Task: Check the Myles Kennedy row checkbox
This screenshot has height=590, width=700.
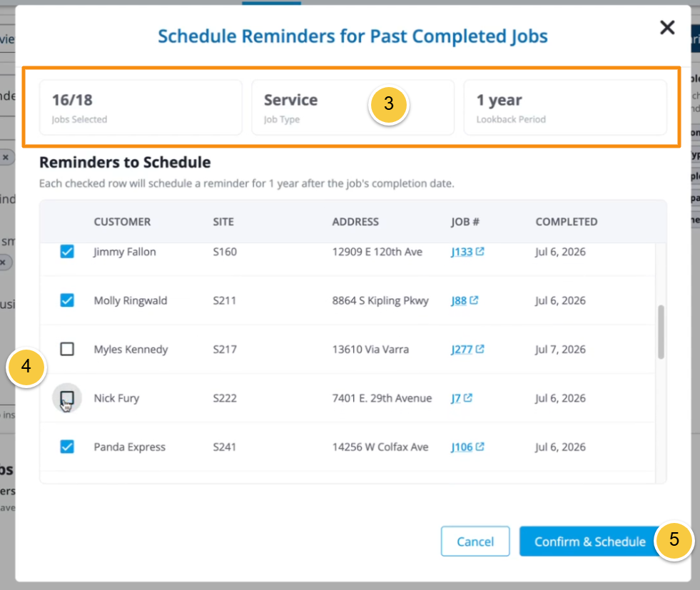Action: [x=67, y=349]
